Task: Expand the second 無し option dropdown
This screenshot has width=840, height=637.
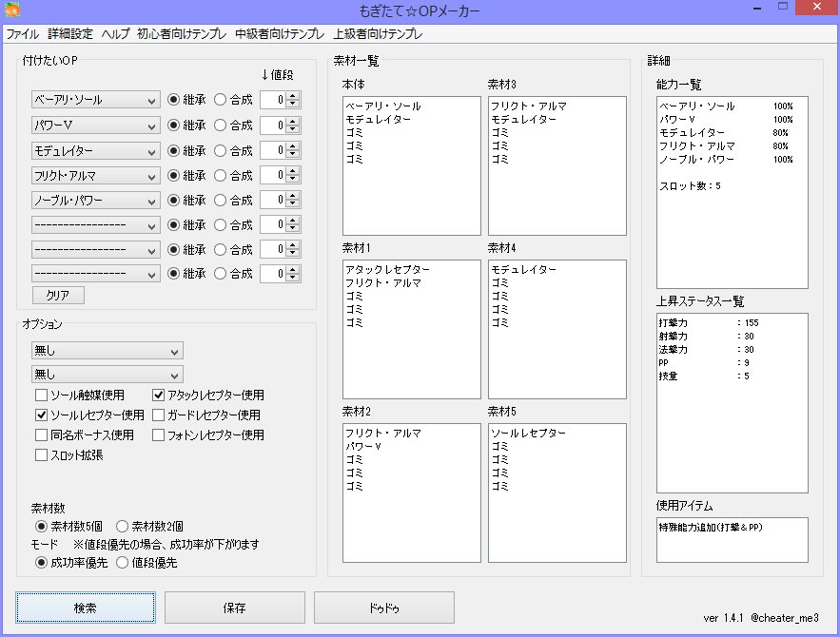Action: (x=107, y=375)
